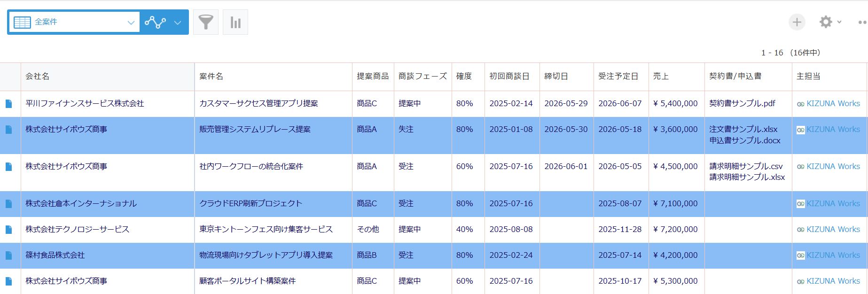
Task: Switch to the graph view icon
Action: pos(155,22)
